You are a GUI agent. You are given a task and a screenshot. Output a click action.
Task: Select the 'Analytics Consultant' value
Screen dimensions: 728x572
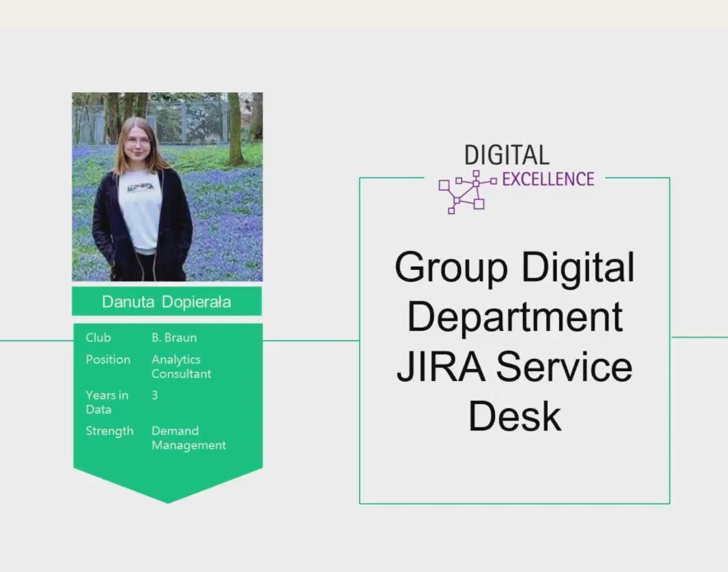(181, 366)
